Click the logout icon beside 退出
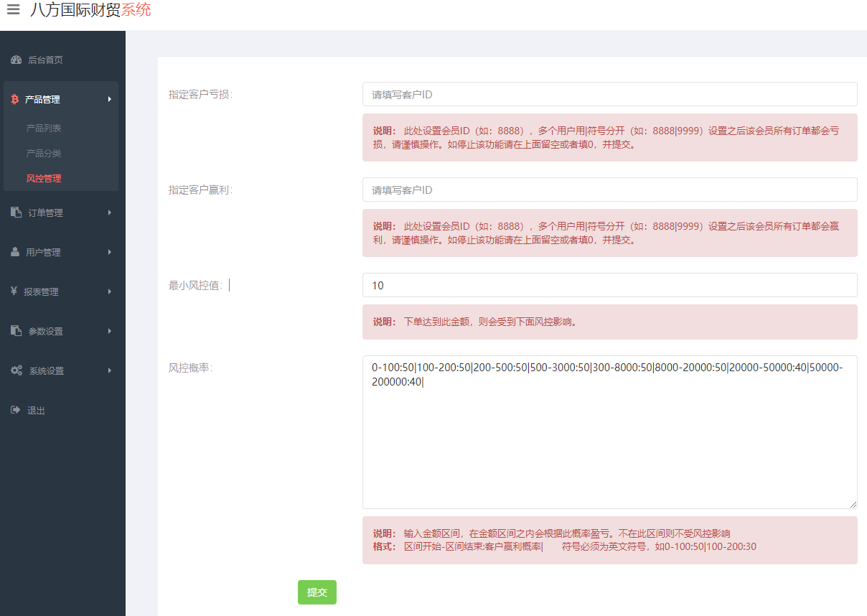Viewport: 867px width, 616px height. point(15,410)
